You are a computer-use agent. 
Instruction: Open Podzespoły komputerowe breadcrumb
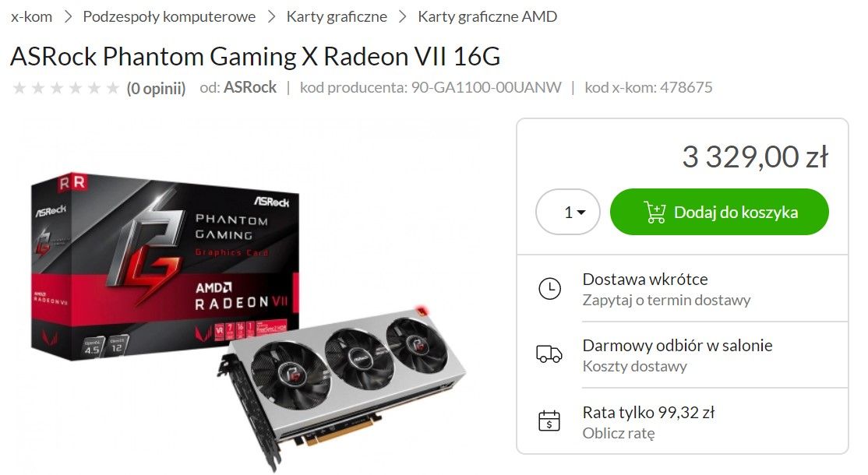tap(169, 16)
